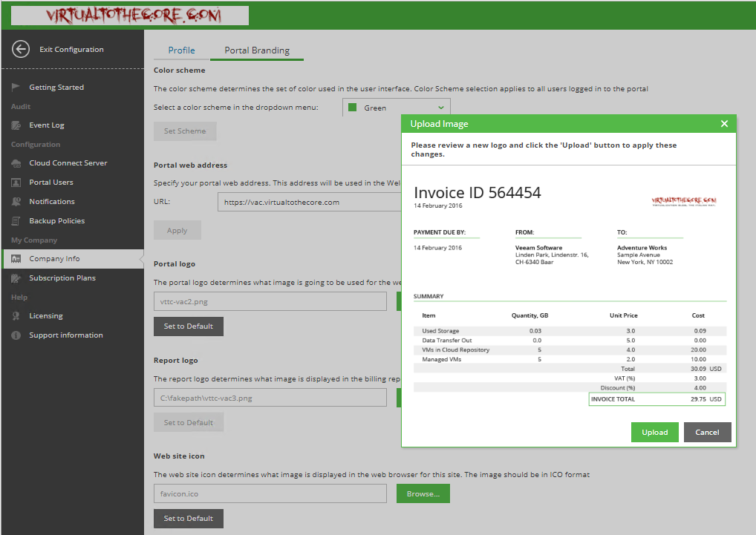This screenshot has width=756, height=535.
Task: Click the PAYMENT DUE BY label
Action: pos(440,232)
